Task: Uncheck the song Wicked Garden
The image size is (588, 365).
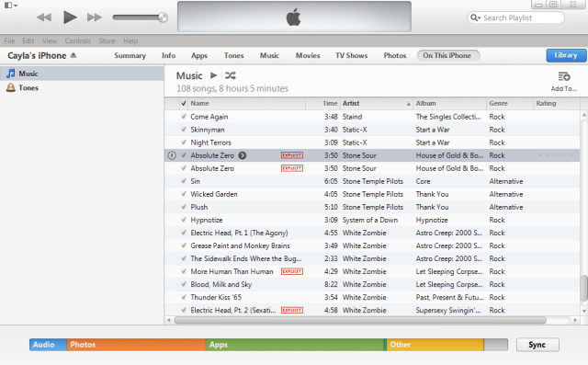Action: click(184, 194)
